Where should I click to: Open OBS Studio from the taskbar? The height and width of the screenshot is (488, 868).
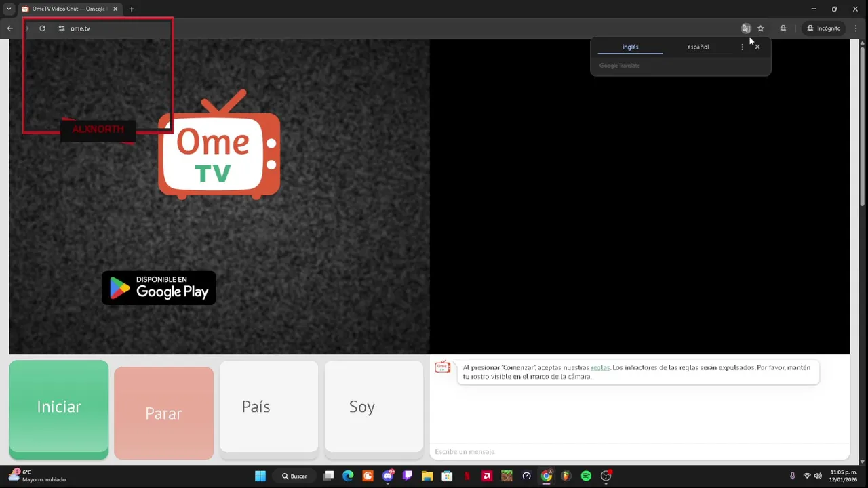click(x=606, y=476)
